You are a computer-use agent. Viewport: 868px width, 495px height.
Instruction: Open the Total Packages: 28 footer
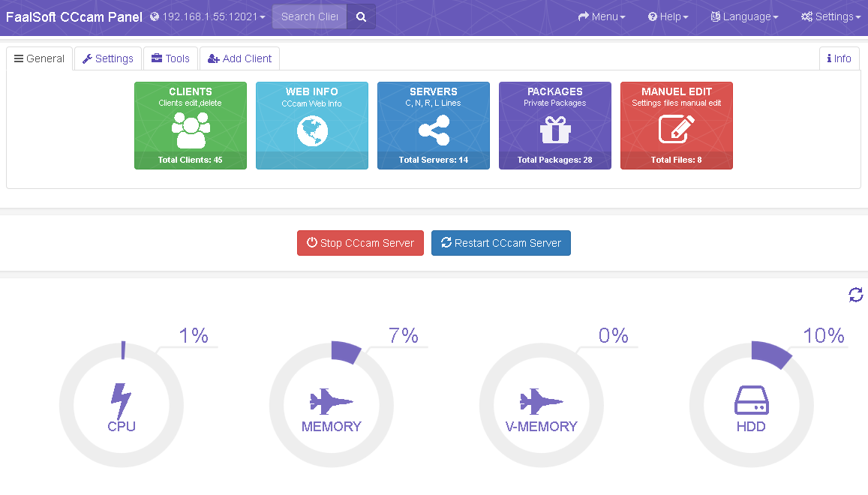point(555,160)
